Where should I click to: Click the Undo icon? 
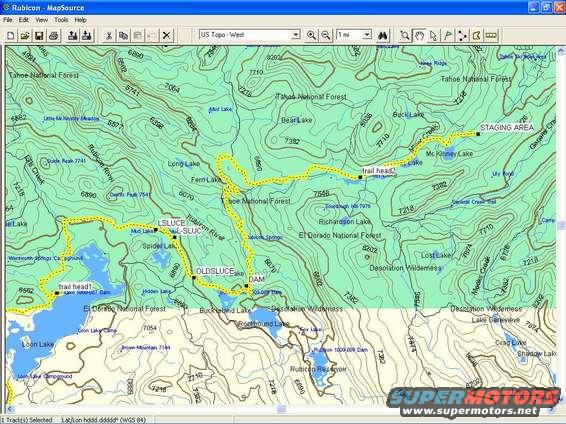(x=152, y=35)
